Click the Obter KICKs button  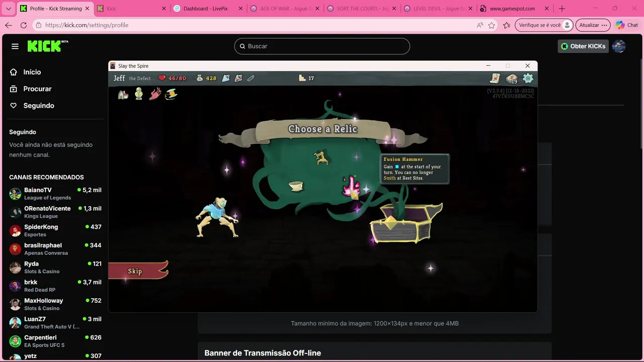click(x=583, y=46)
